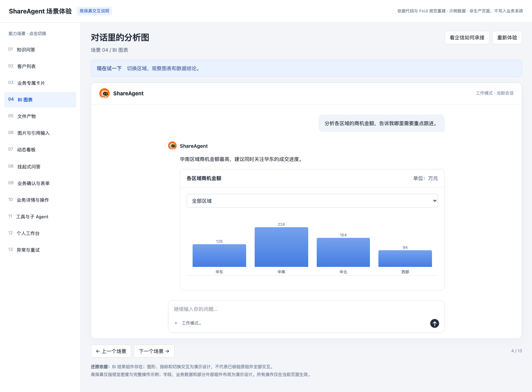Image resolution: width=532 pixels, height=392 pixels.
Task: Open 个人工作台 scenario
Action: coord(40,233)
